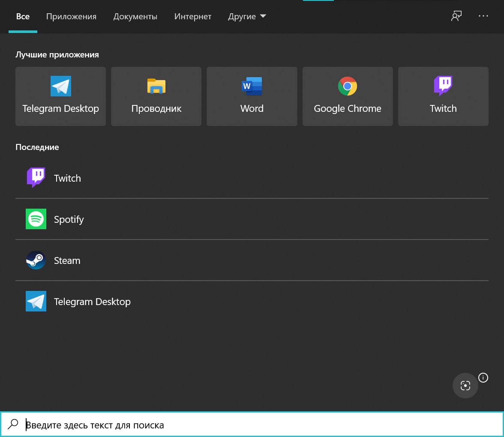The image size is (504, 437).
Task: Open the Проводник top app tile
Action: (x=156, y=96)
